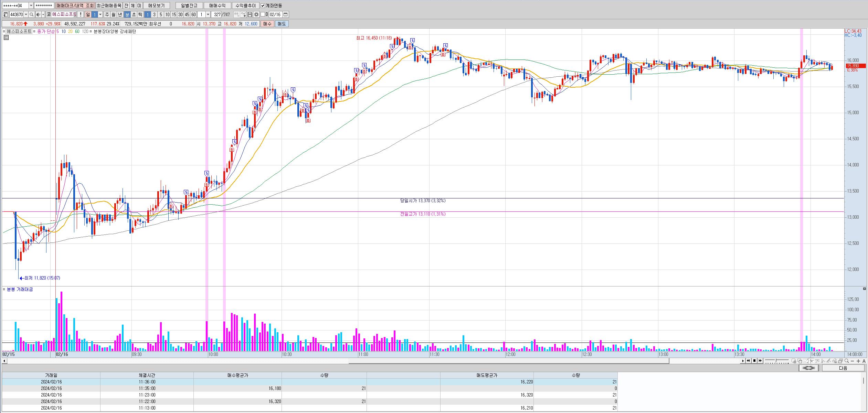Click the save chart floppy icon

point(250,14)
